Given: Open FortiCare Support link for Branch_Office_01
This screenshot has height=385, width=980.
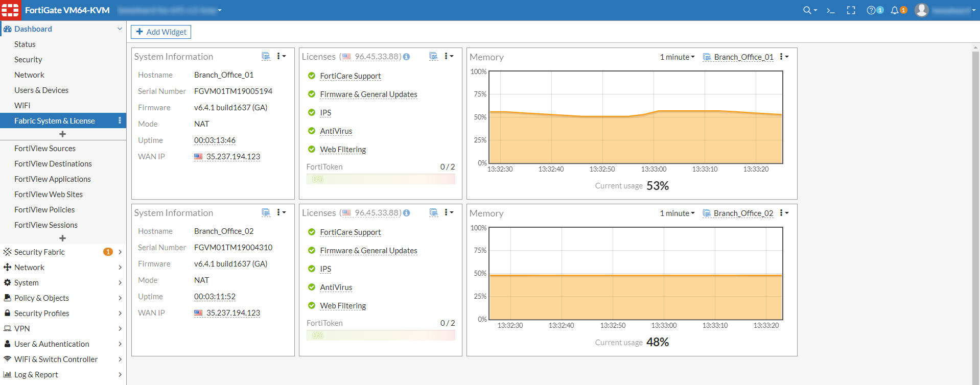Looking at the screenshot, I should pos(351,76).
